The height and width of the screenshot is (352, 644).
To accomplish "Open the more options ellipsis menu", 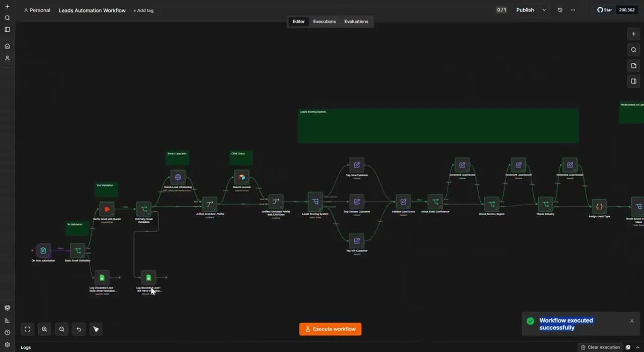I will tap(573, 10).
